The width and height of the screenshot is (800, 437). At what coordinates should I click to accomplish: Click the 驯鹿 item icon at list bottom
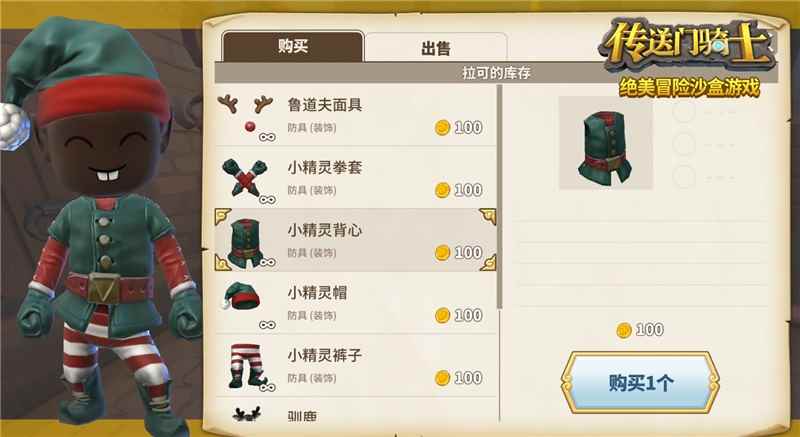(246, 414)
